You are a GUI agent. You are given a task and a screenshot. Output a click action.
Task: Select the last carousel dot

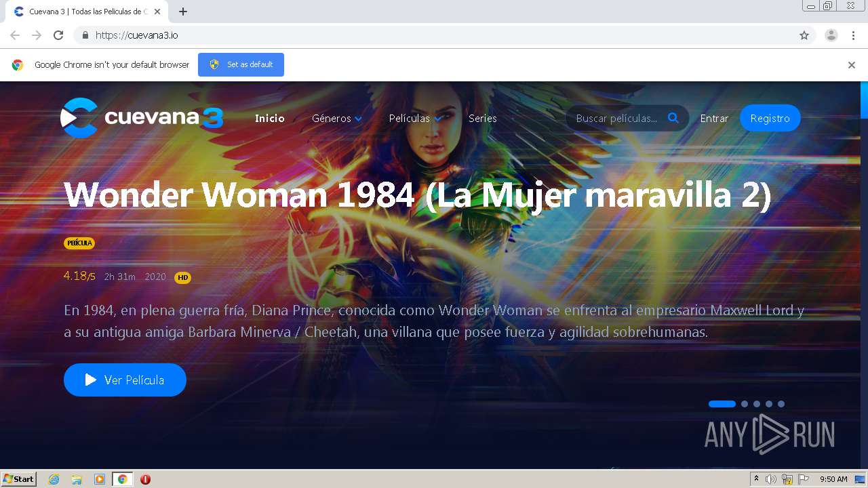tap(781, 404)
